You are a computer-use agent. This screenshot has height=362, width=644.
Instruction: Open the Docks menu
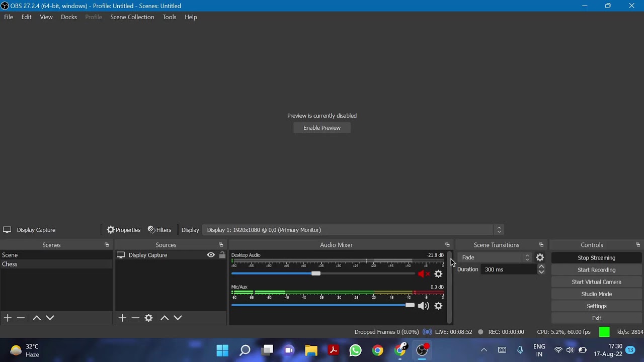click(69, 17)
